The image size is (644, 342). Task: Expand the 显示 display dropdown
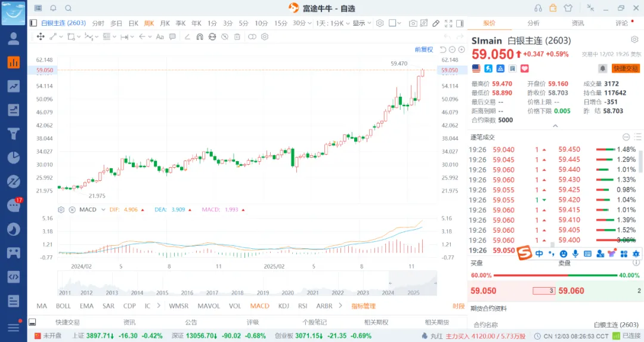(x=361, y=23)
